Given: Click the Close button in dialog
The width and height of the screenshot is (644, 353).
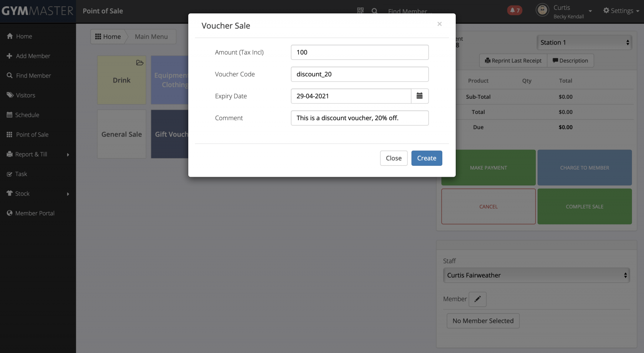Looking at the screenshot, I should pos(393,158).
